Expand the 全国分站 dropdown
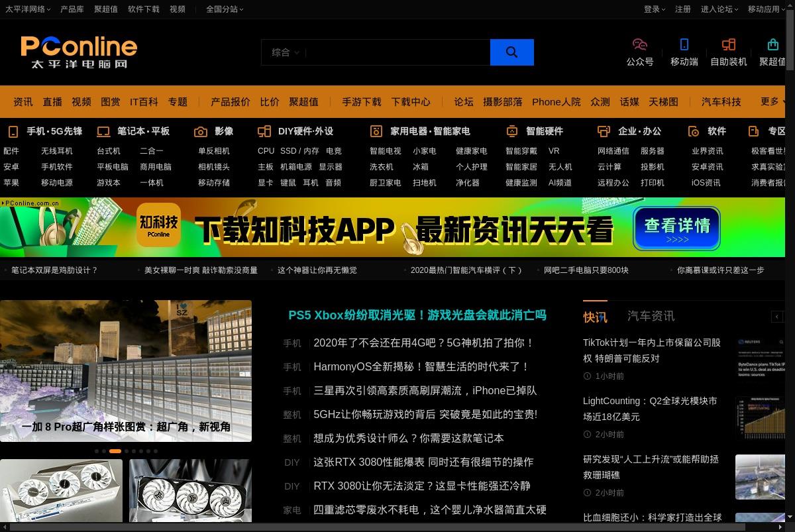This screenshot has height=532, width=795. coord(225,9)
